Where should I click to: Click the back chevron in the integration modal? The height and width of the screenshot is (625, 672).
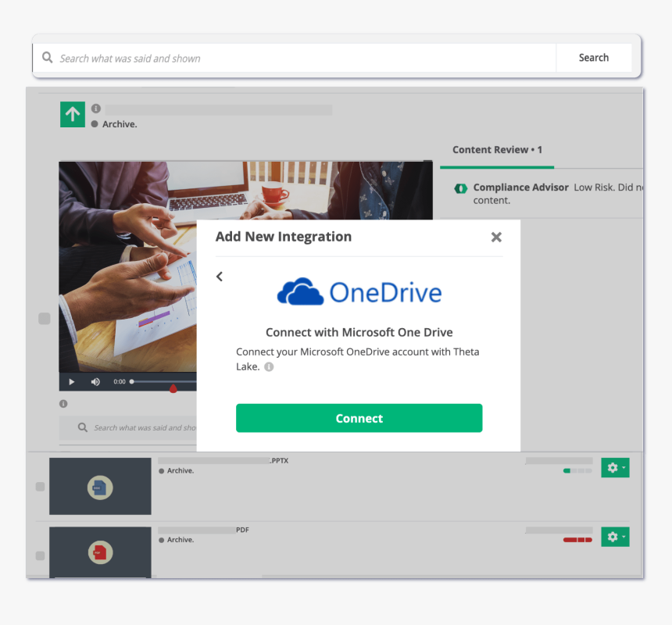pyautogui.click(x=219, y=276)
